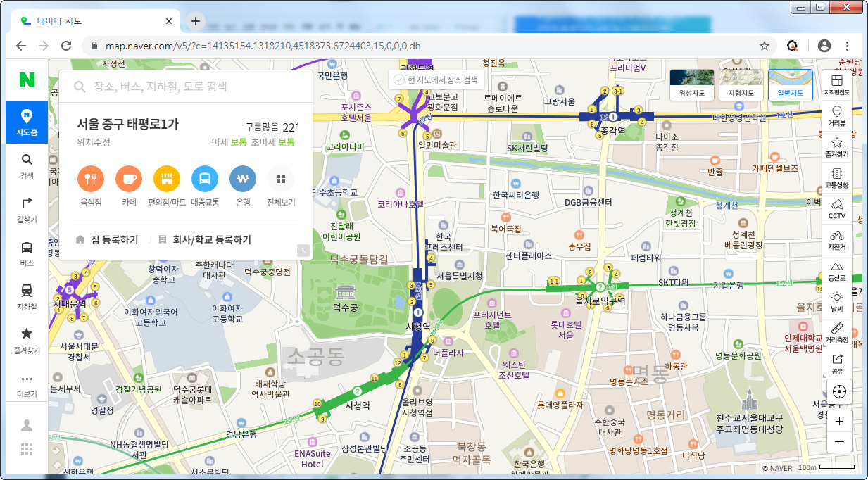Click the 을지로입구역 station label
This screenshot has height=480, width=868.
click(x=600, y=301)
